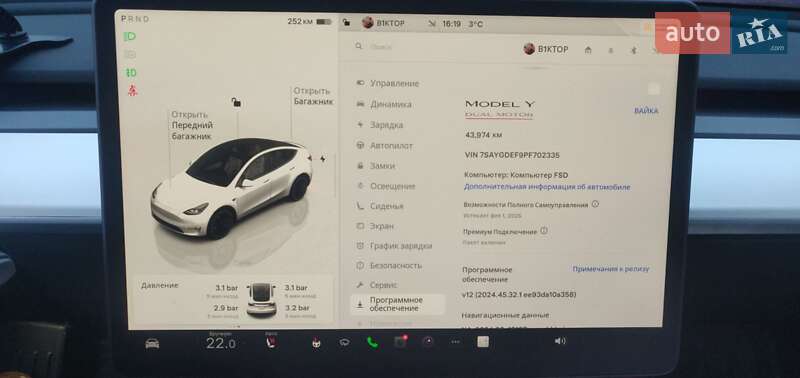Open Дополнительная информация об автомобиле link
The width and height of the screenshot is (800, 378).
point(547,187)
